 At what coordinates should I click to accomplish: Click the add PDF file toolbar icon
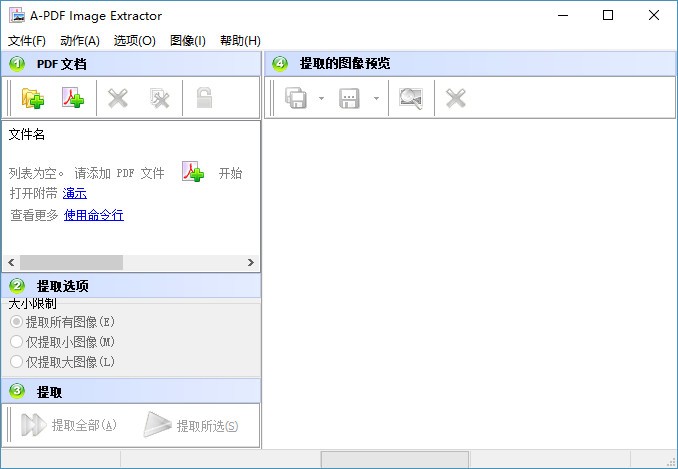point(73,98)
